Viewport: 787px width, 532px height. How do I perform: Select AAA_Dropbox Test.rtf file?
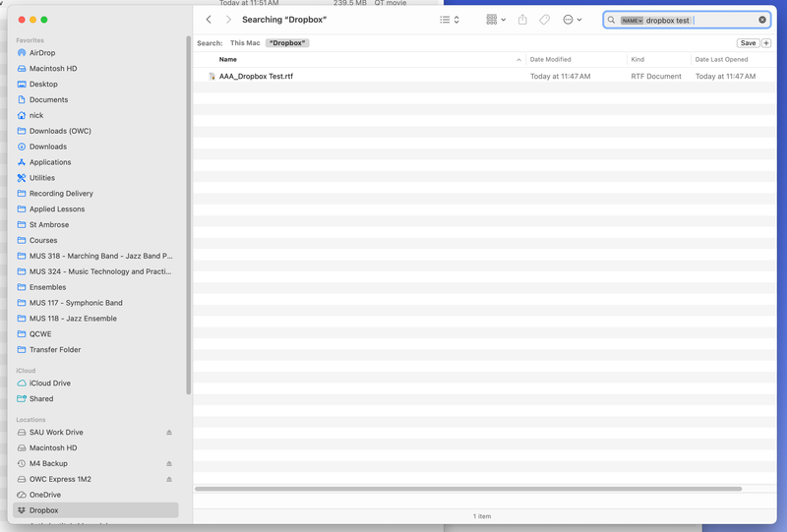(256, 77)
